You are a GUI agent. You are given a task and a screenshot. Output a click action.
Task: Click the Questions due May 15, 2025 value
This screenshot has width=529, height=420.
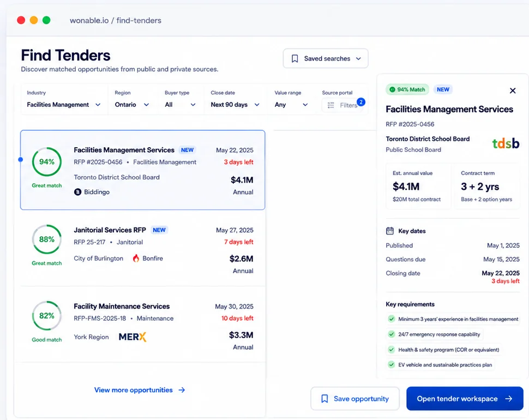501,259
